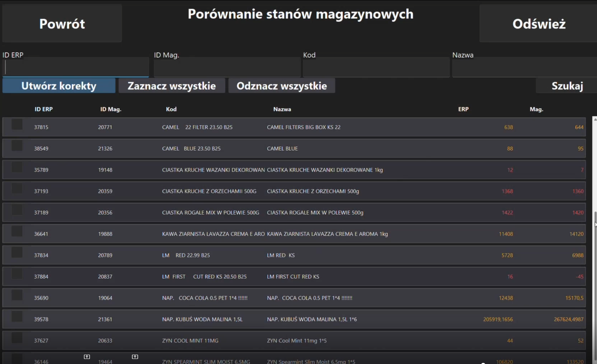The height and width of the screenshot is (364, 597).
Task: Click Kod cell CAMEL 22 FILTER 23.50 B25
Action: coord(197,127)
